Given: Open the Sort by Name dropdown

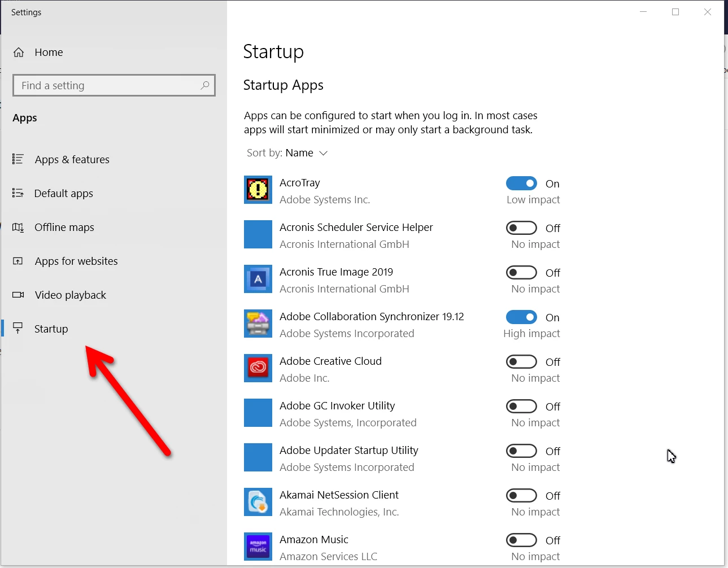Looking at the screenshot, I should [x=287, y=153].
